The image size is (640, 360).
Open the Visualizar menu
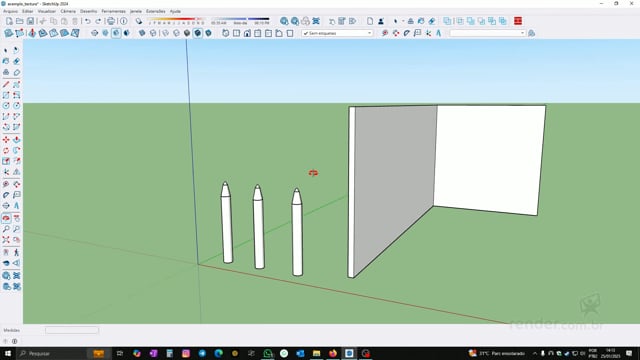pos(47,11)
